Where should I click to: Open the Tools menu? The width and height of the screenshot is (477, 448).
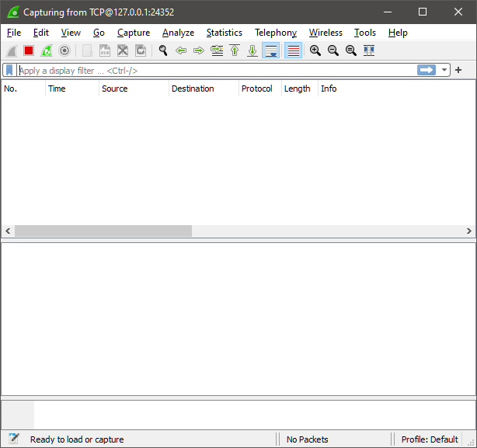point(365,33)
